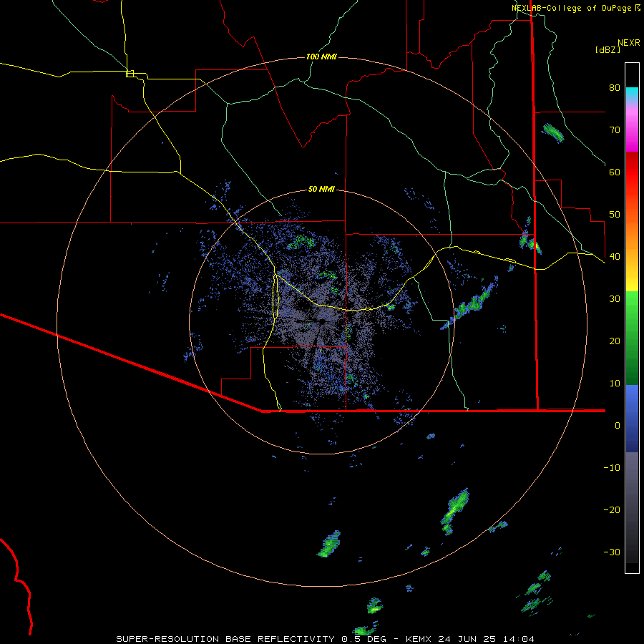644x644 pixels.
Task: Click the 0 value on the dBZ scale
Action: click(618, 426)
